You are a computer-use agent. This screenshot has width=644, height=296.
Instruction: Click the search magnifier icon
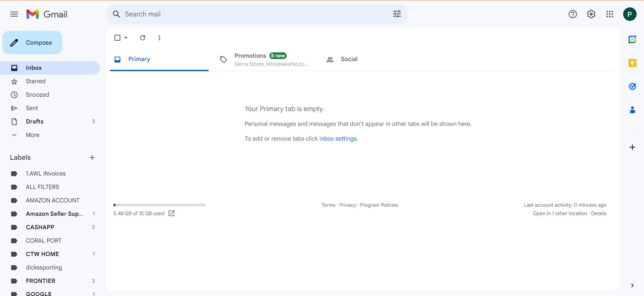coord(116,14)
